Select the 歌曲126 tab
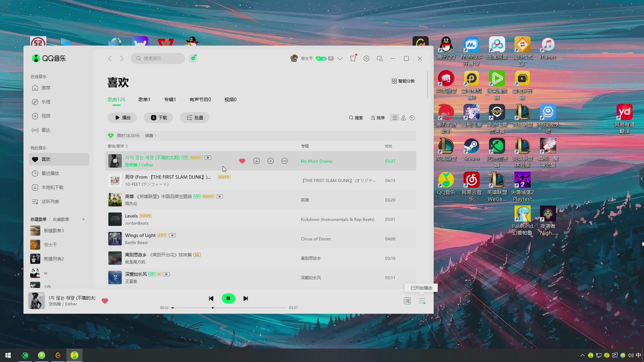Screen dimensions: 644x362 tap(116, 100)
